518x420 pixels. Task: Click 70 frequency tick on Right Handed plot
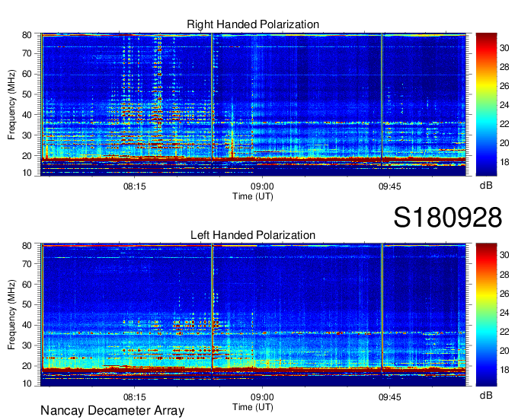click(27, 53)
